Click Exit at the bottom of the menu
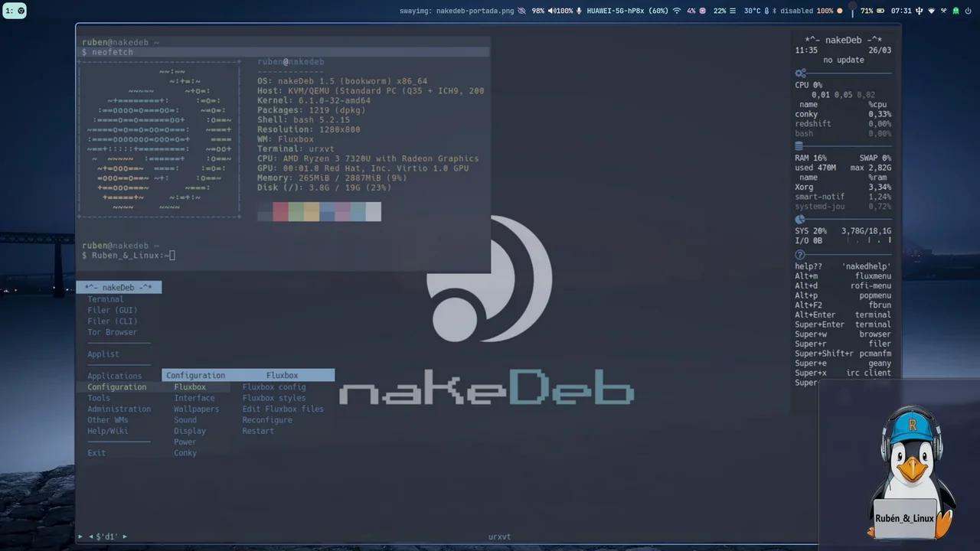The image size is (980, 551). coord(96,452)
